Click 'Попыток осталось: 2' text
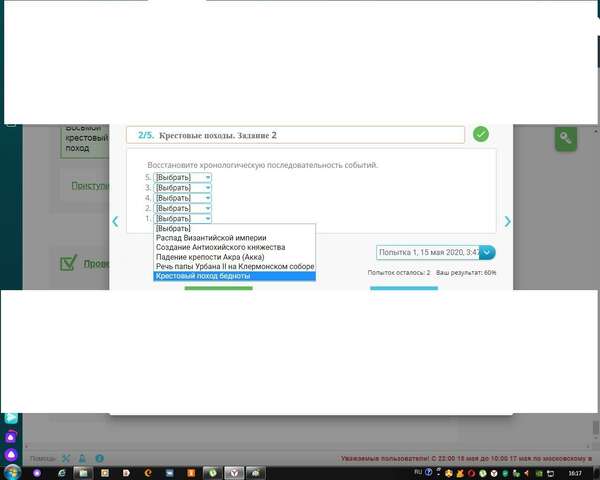This screenshot has width=600, height=480. point(399,273)
